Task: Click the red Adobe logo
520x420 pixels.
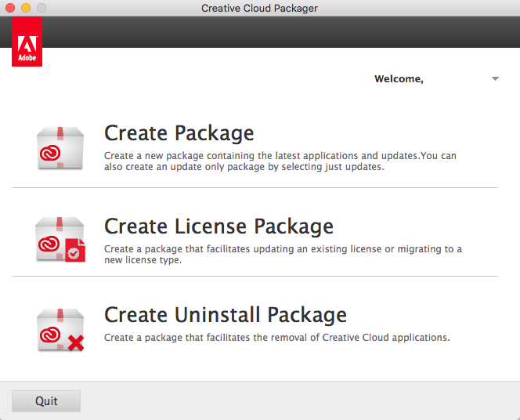Action: click(27, 42)
